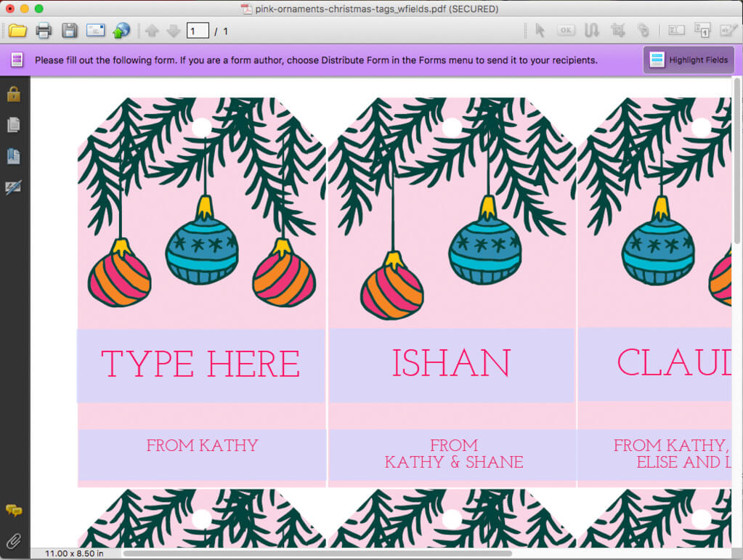Click the TYPE HERE name field
The height and width of the screenshot is (560, 743).
tap(201, 366)
